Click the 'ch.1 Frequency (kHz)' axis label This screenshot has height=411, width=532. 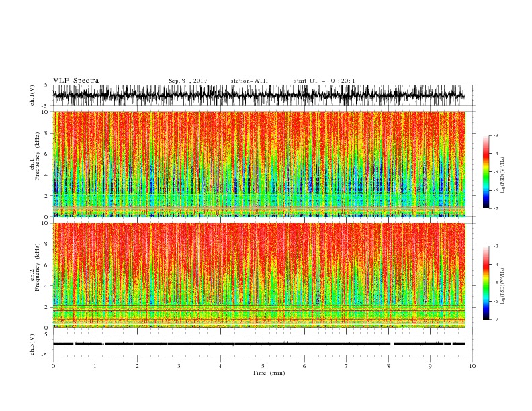click(x=34, y=156)
